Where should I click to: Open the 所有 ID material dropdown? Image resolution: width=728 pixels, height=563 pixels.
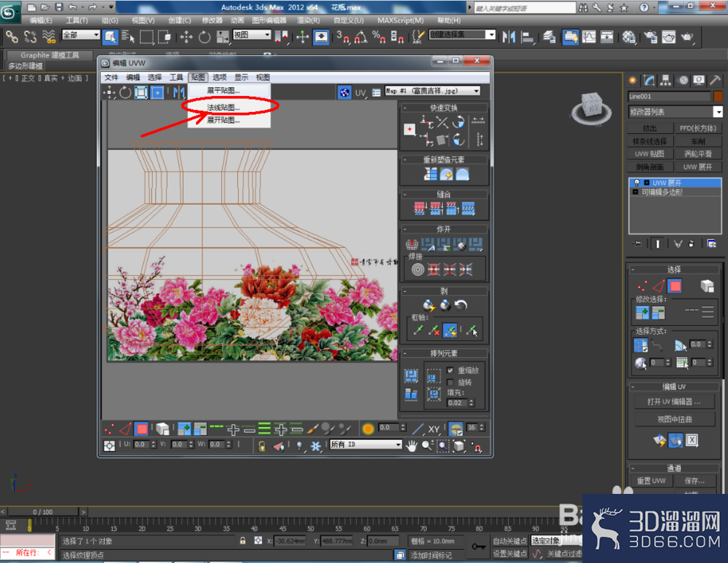366,444
